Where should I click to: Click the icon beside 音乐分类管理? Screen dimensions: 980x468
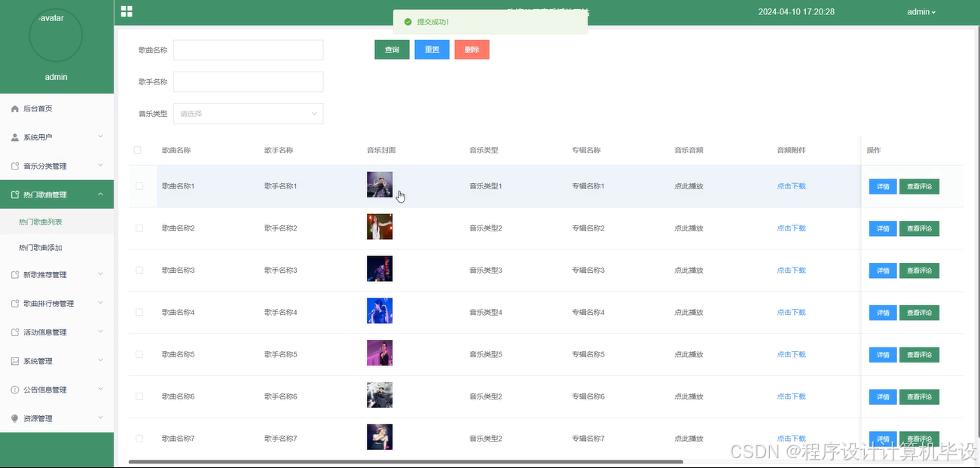(x=15, y=166)
